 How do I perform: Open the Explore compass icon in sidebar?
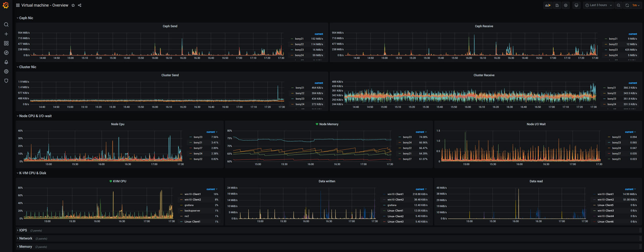[x=6, y=53]
